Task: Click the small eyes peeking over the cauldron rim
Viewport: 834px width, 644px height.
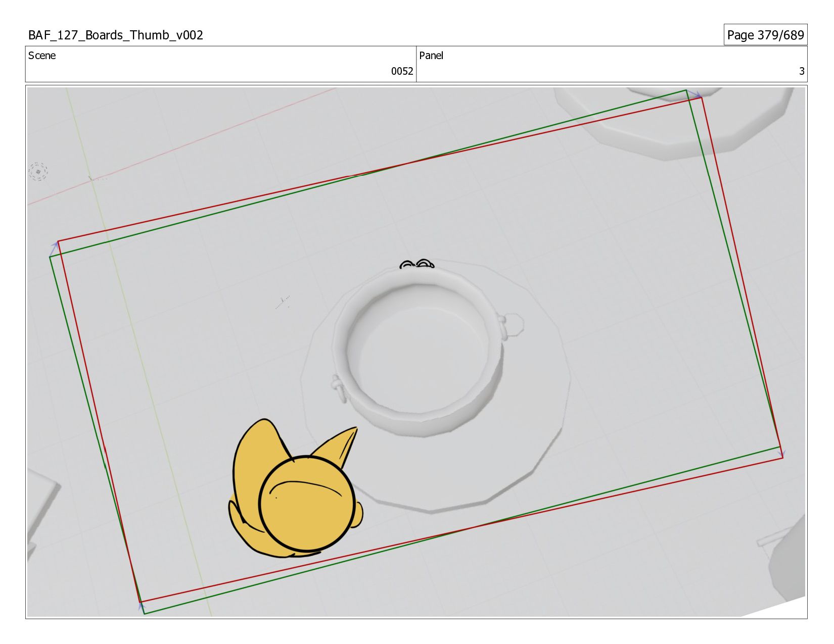Action: 417,264
